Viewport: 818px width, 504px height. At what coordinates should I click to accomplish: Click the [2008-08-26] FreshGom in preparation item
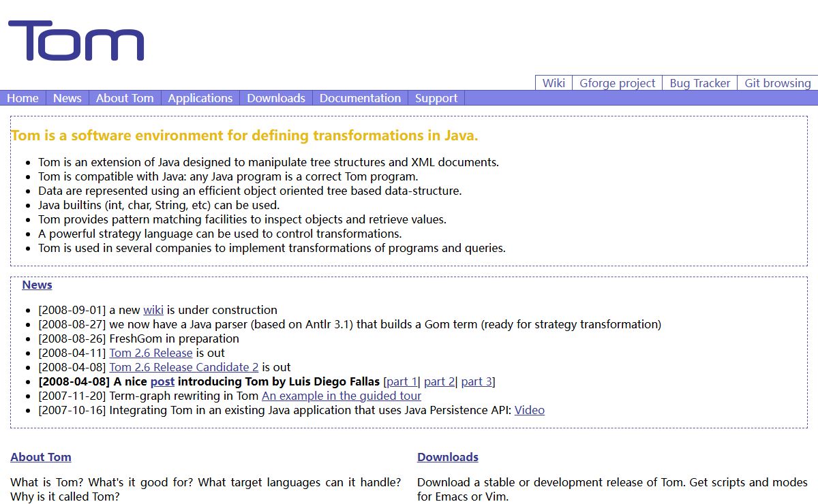[x=139, y=338]
